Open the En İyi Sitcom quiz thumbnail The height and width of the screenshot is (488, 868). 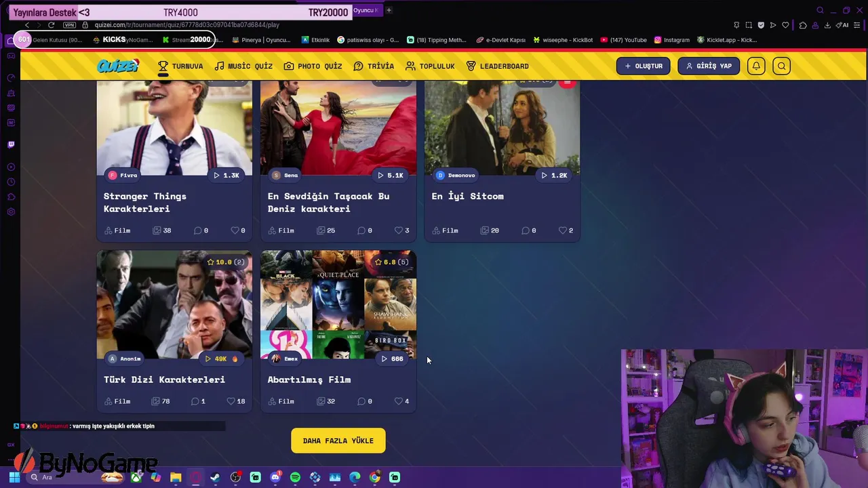coord(502,129)
